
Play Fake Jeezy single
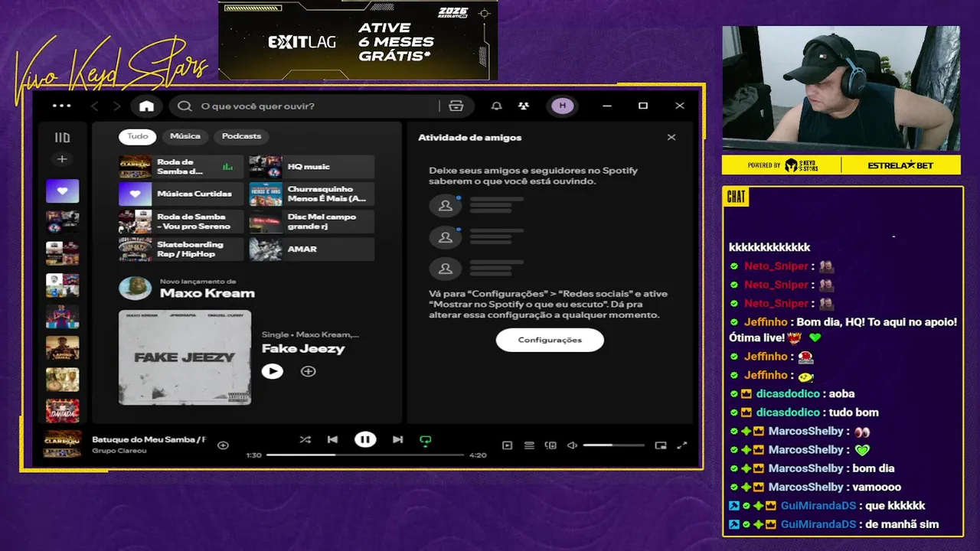pyautogui.click(x=272, y=371)
